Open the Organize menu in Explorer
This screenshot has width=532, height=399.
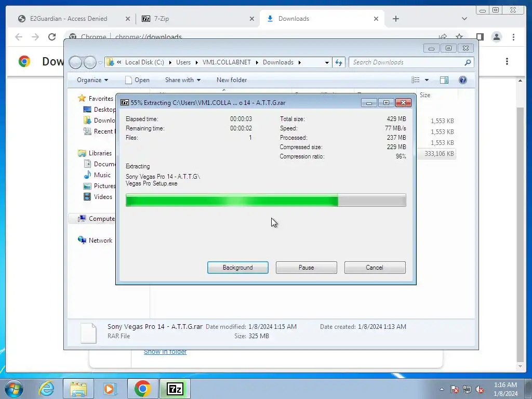pos(92,80)
